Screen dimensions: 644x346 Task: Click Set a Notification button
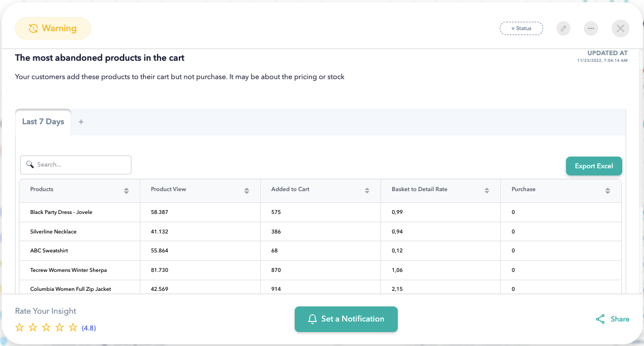point(346,319)
